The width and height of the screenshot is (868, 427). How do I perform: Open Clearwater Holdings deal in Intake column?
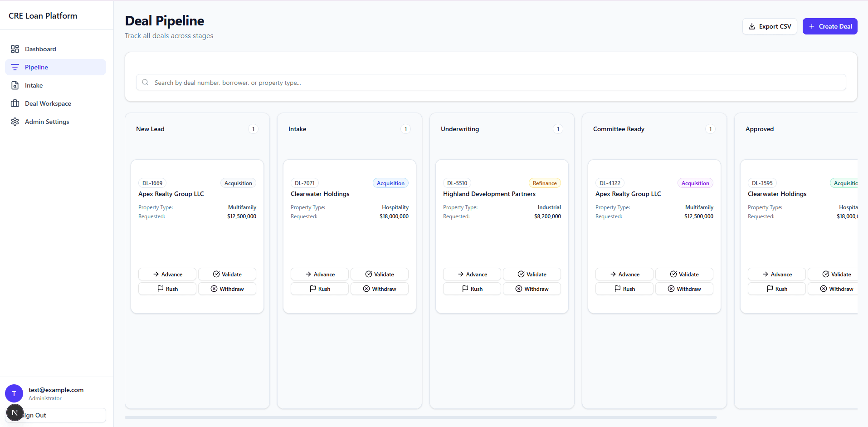pos(320,194)
